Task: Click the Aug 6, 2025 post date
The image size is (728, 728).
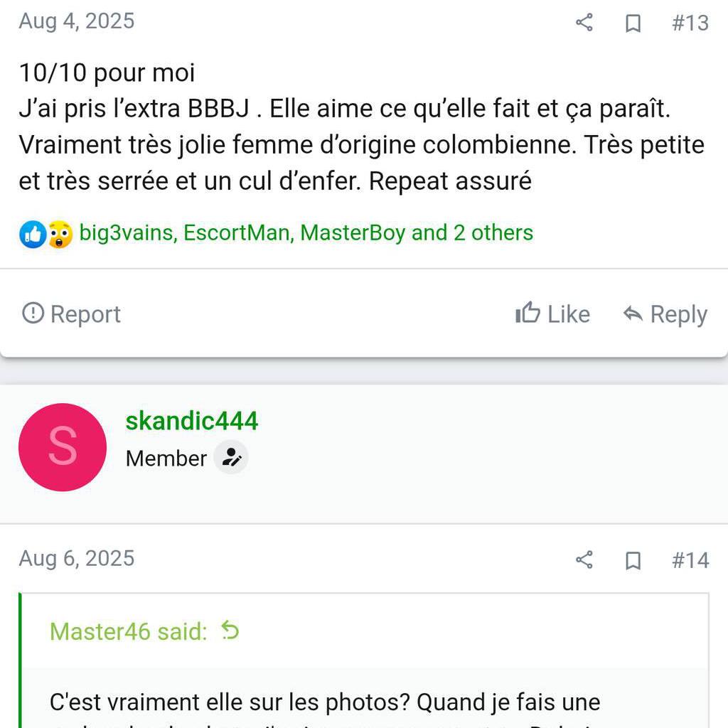Action: [76, 558]
